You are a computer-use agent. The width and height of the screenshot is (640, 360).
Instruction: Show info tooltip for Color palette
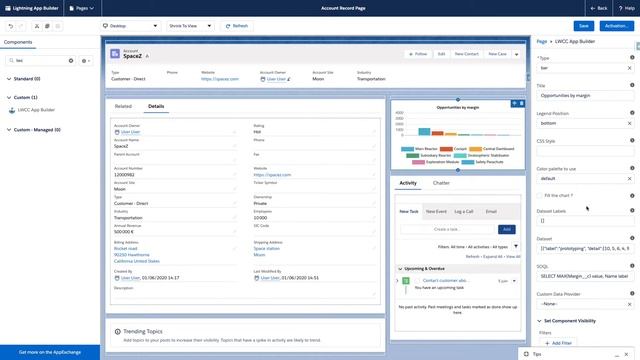(x=632, y=168)
